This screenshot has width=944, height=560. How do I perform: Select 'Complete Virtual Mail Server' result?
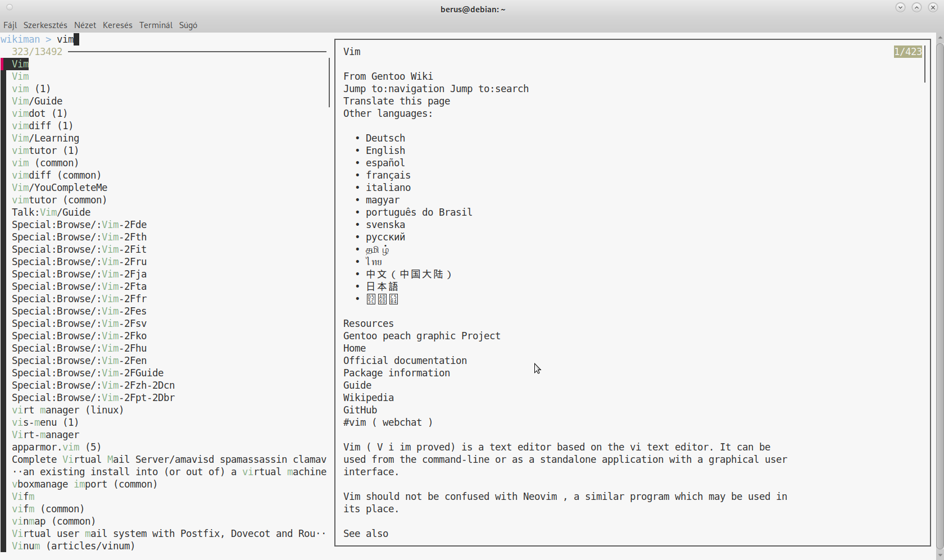pos(169,459)
